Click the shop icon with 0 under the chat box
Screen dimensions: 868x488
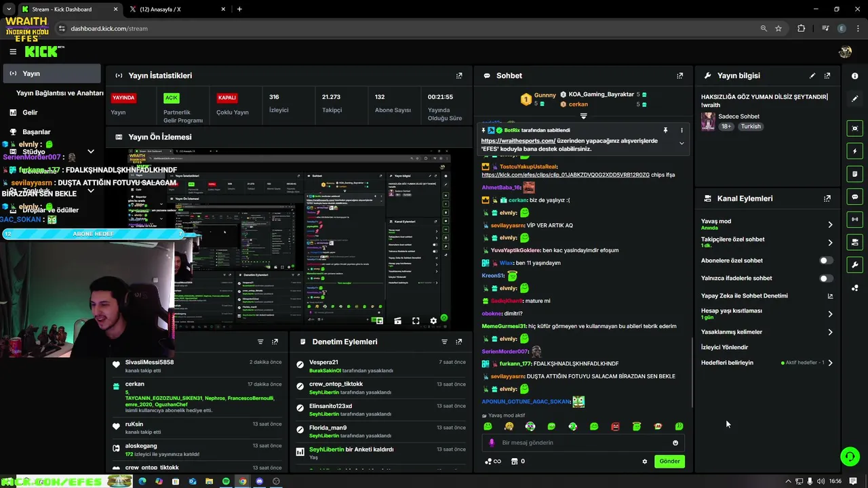point(517,462)
